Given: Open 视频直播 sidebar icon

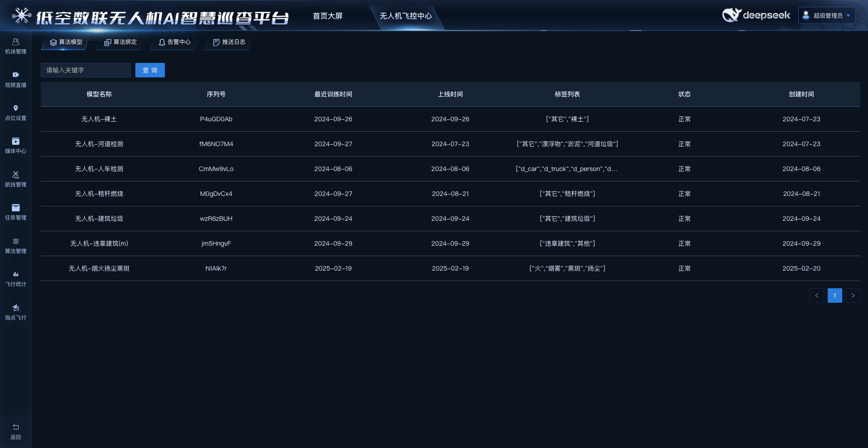Looking at the screenshot, I should (x=16, y=75).
